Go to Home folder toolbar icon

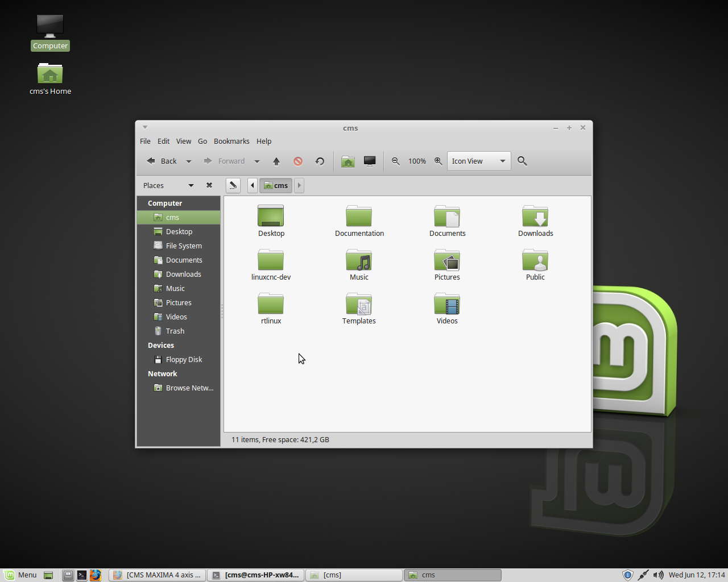[x=348, y=161]
